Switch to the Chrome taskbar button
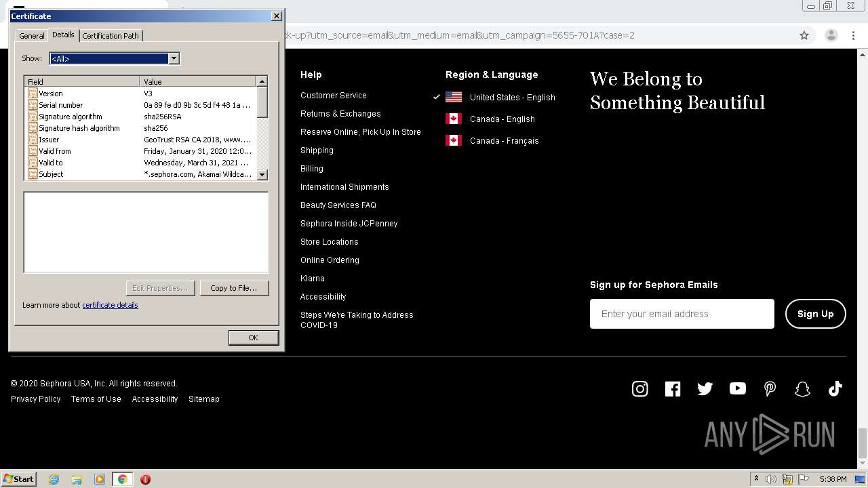 (122, 479)
